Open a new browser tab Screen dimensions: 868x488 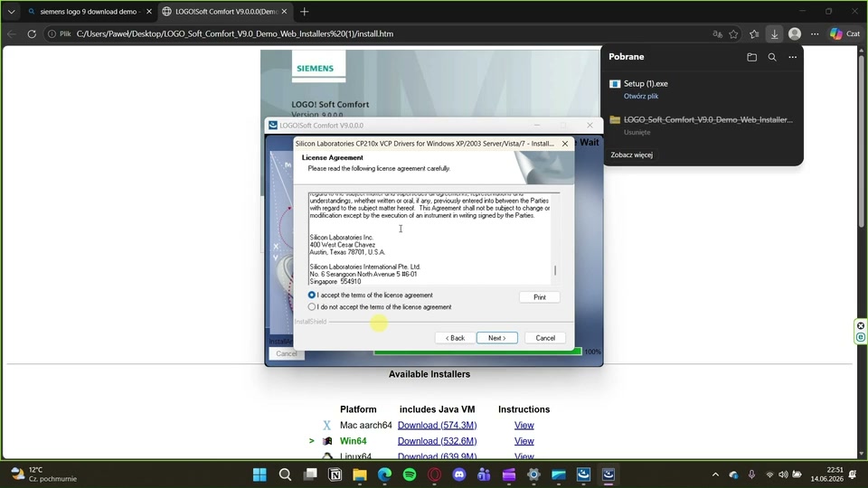(304, 12)
